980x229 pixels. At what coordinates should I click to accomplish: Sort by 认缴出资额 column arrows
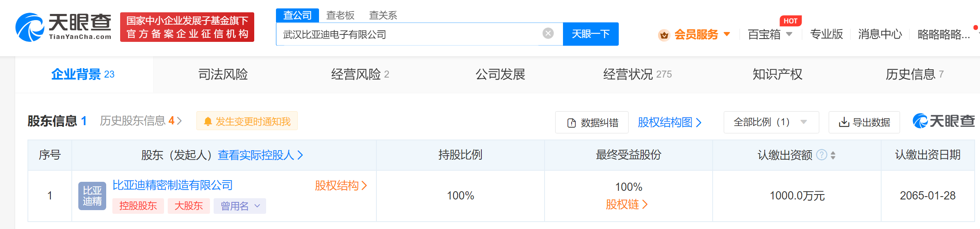(x=833, y=155)
